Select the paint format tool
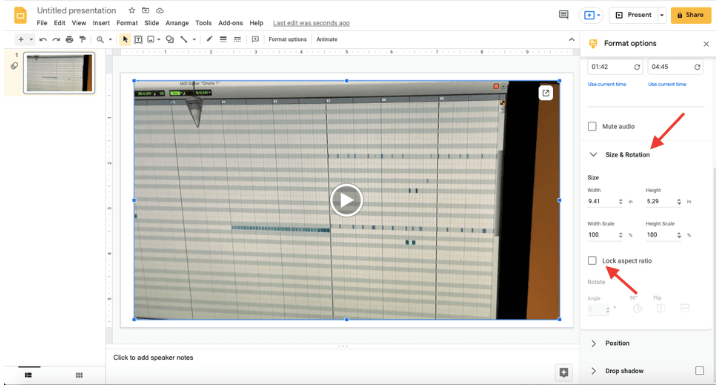 (82, 39)
